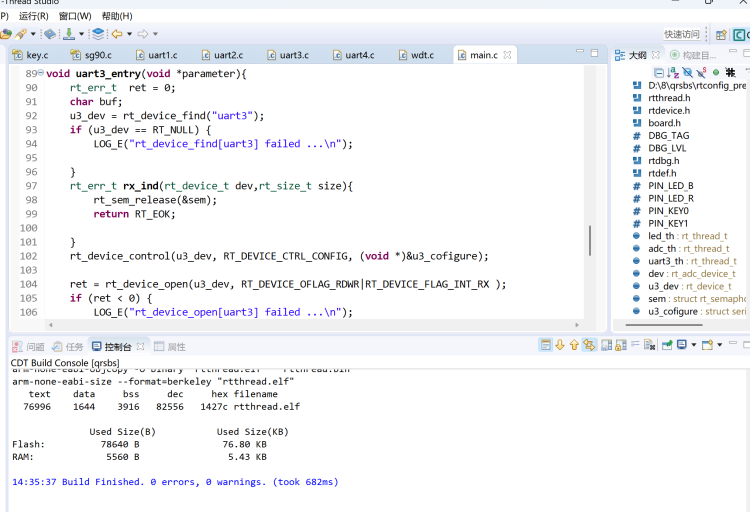The height and width of the screenshot is (512, 750).
Task: Toggle alphabetical sort in outline
Action: click(673, 72)
